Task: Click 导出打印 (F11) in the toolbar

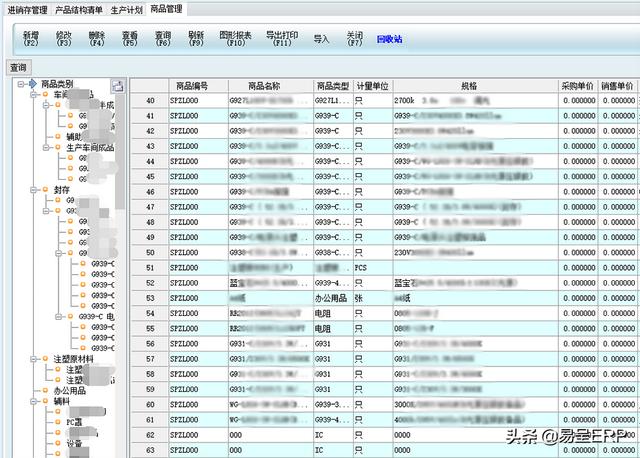Action: tap(280, 39)
